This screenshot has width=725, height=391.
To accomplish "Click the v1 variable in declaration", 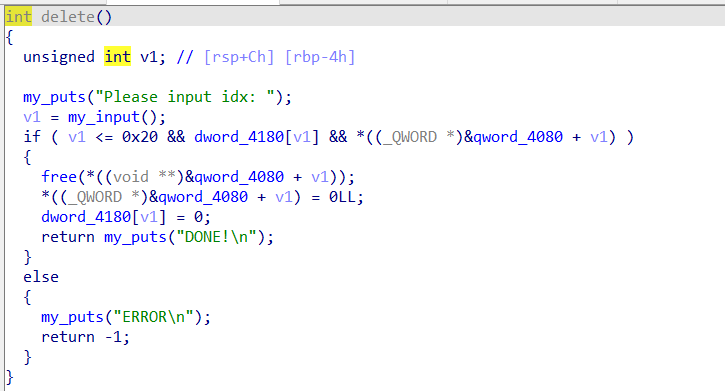I will coord(149,57).
